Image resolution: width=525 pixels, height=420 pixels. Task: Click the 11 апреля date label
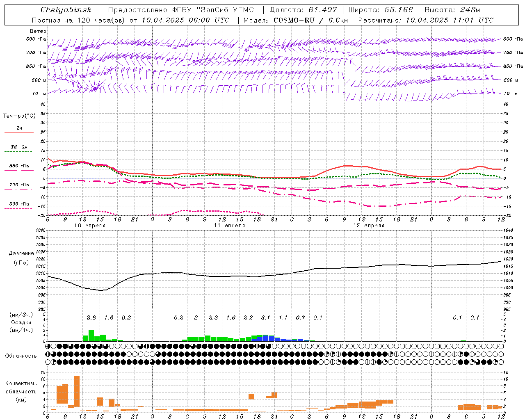(x=229, y=226)
